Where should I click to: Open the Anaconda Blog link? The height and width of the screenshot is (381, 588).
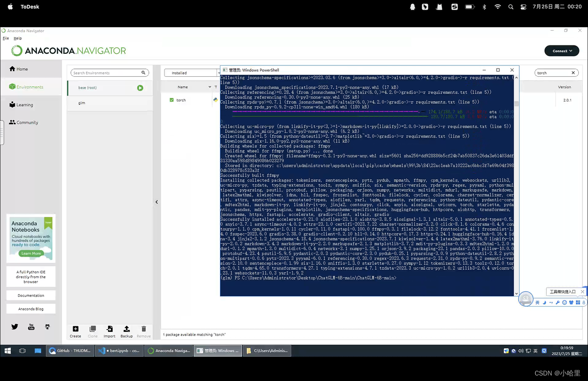coord(31,309)
